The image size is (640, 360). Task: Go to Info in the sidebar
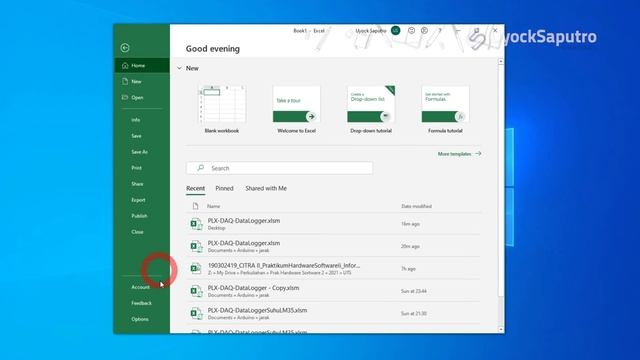tap(136, 120)
